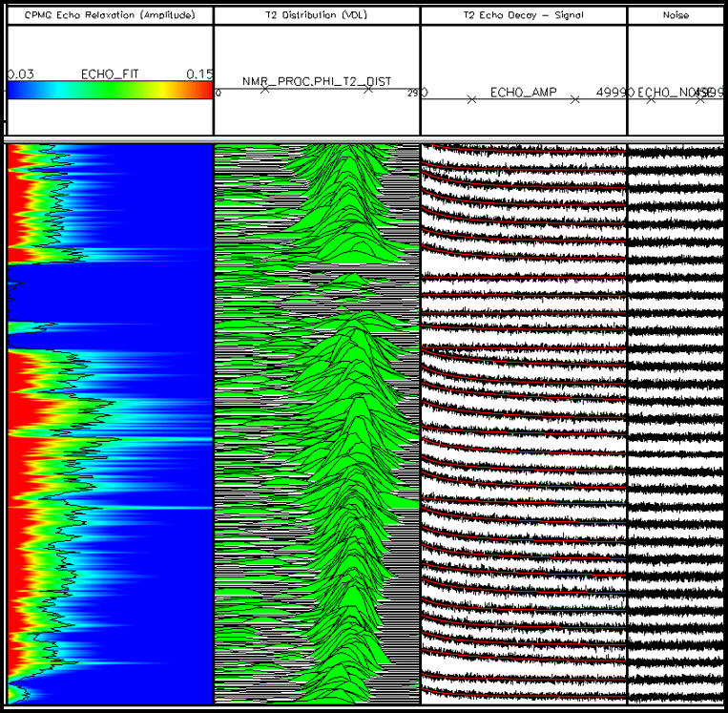Click the 29 scale value of T2 distribution
Viewport: 728px width, 713px height.
pos(413,93)
